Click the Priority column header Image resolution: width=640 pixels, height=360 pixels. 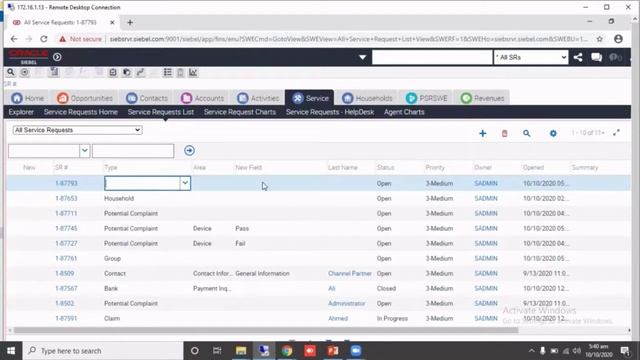435,167
